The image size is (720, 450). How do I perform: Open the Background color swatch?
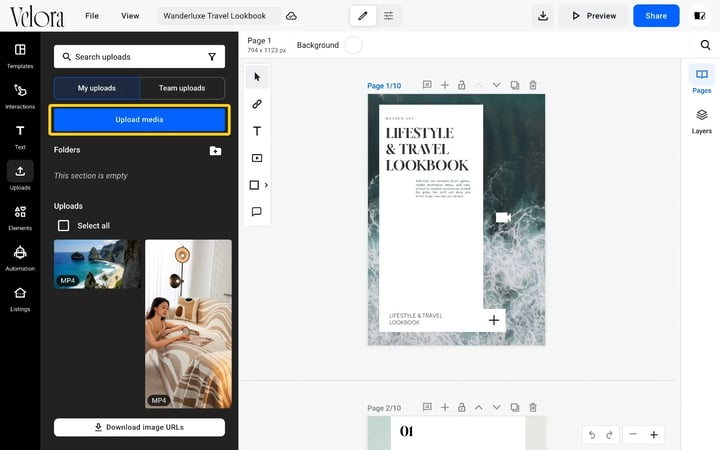[x=353, y=45]
